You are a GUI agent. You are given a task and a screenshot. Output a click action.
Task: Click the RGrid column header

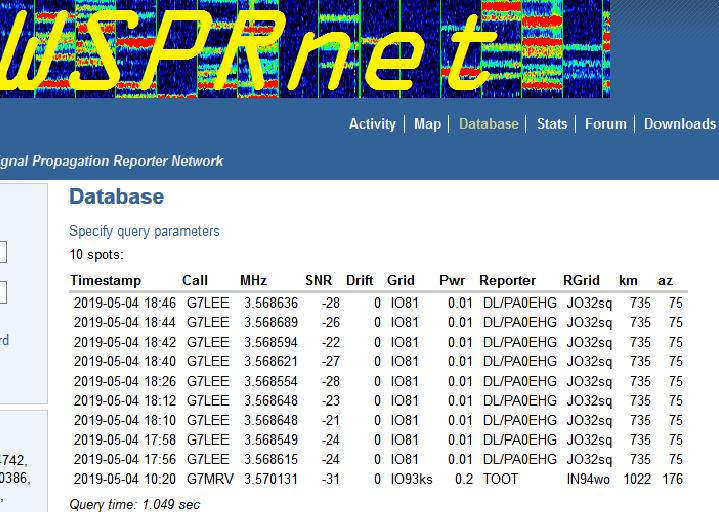581,280
